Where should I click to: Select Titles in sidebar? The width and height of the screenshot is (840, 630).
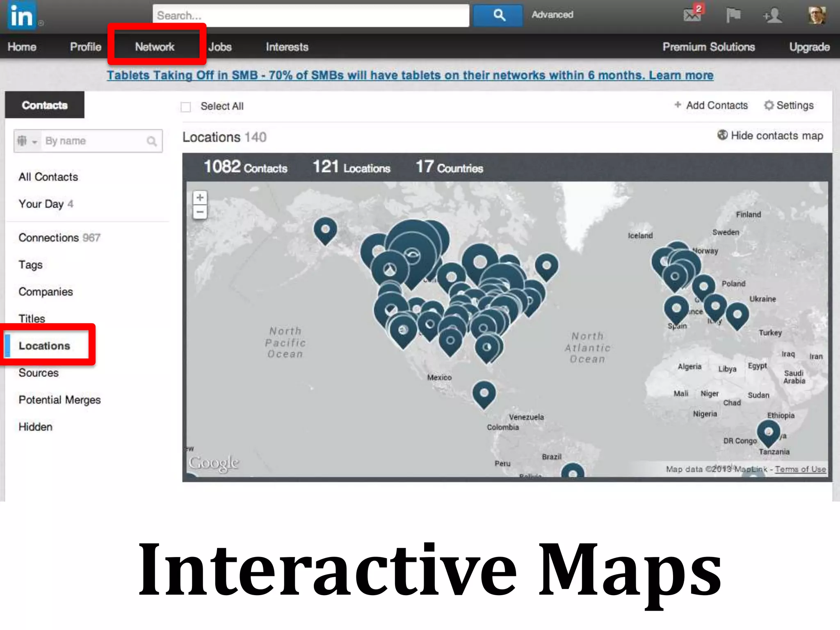[x=32, y=319]
